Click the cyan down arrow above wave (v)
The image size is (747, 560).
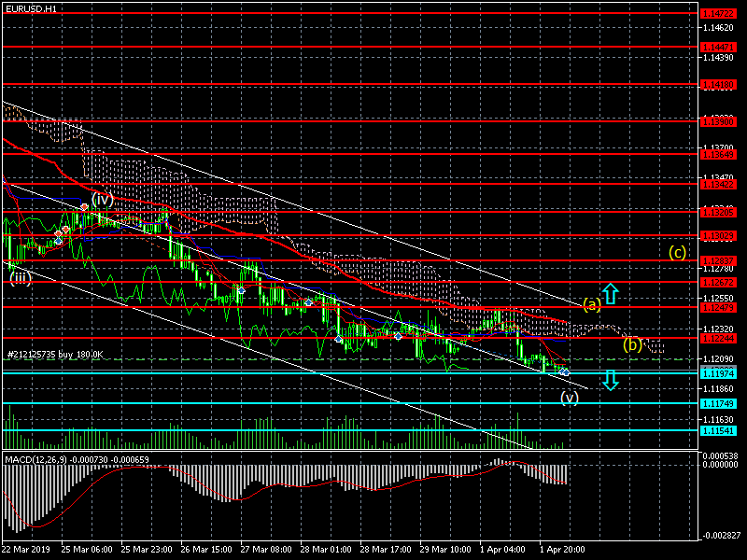coord(609,380)
